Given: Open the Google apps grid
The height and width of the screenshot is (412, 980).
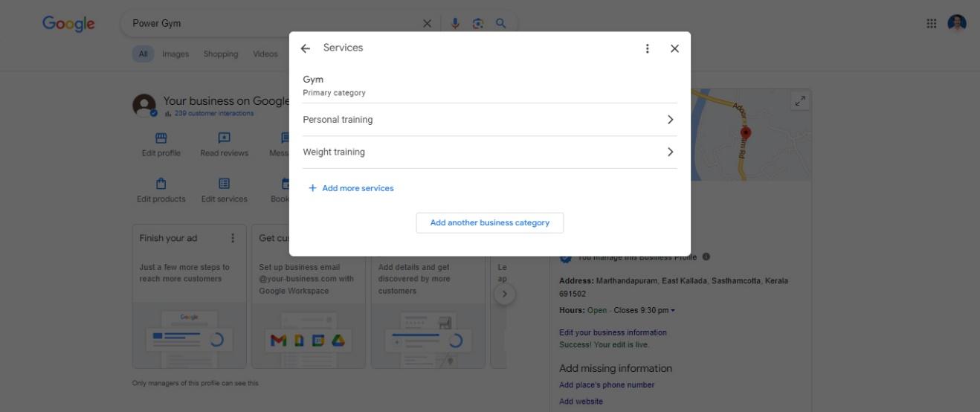Looking at the screenshot, I should click(x=932, y=24).
